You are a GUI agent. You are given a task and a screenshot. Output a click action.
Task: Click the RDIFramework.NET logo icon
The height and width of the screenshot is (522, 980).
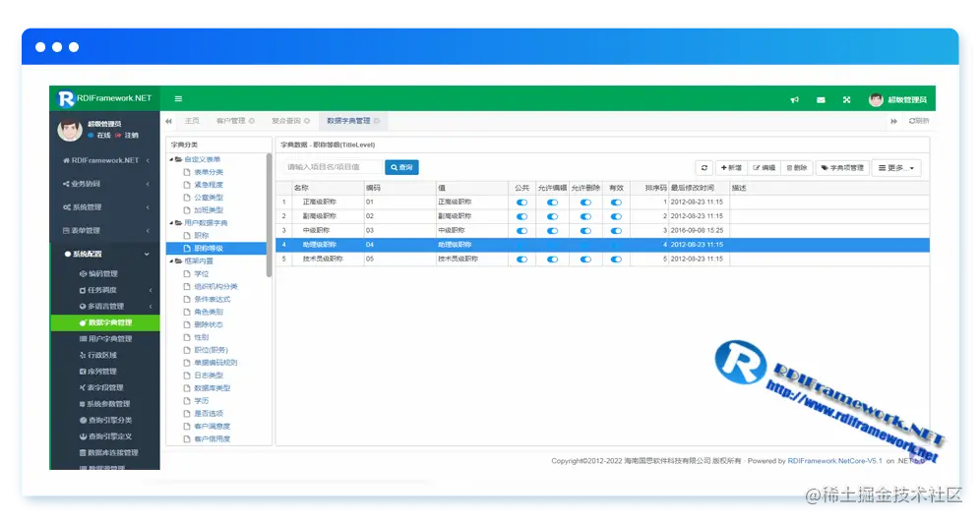pos(66,98)
